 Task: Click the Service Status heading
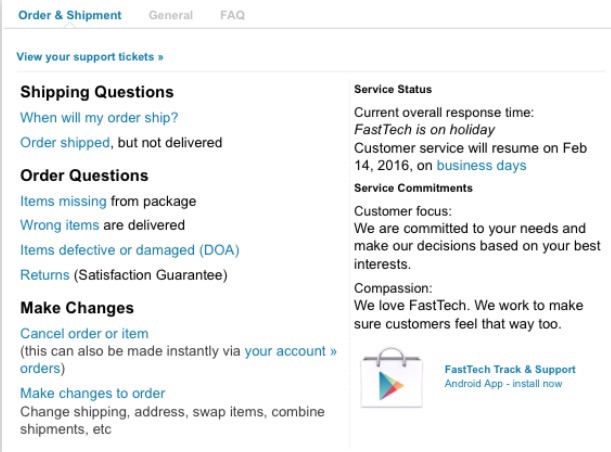pos(393,89)
